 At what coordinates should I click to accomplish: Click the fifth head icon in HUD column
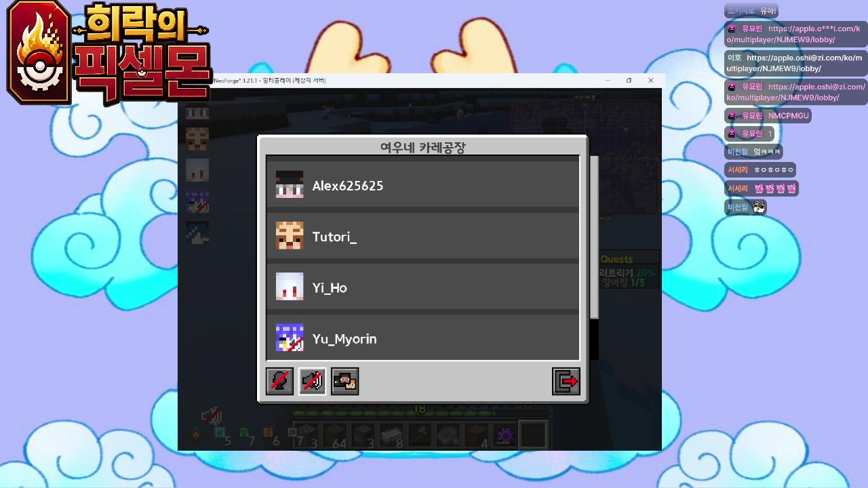[197, 232]
